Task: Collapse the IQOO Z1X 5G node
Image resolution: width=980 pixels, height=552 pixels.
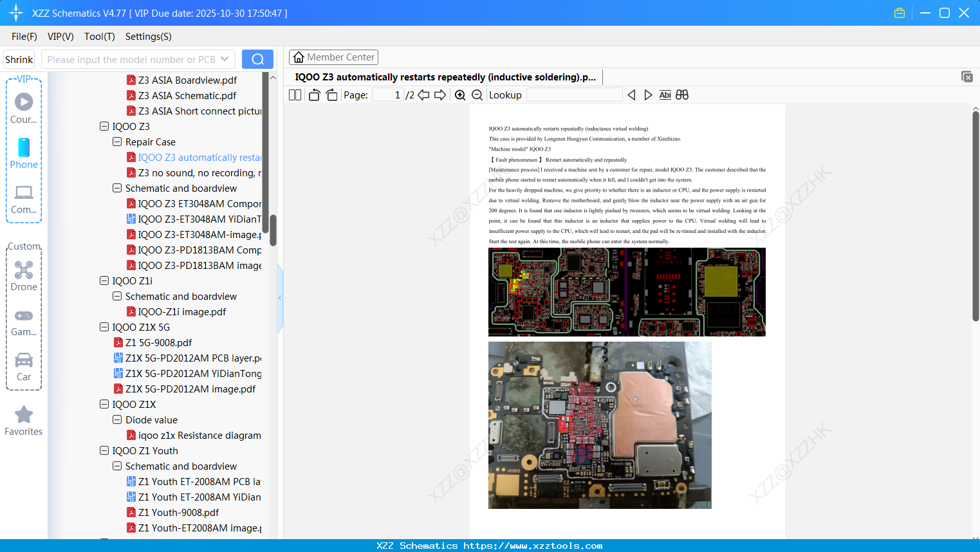Action: pos(104,327)
